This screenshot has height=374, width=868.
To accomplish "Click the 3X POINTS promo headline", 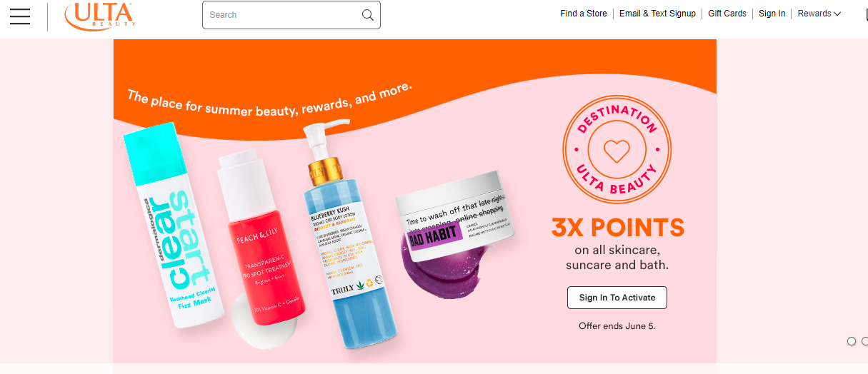I will click(618, 228).
